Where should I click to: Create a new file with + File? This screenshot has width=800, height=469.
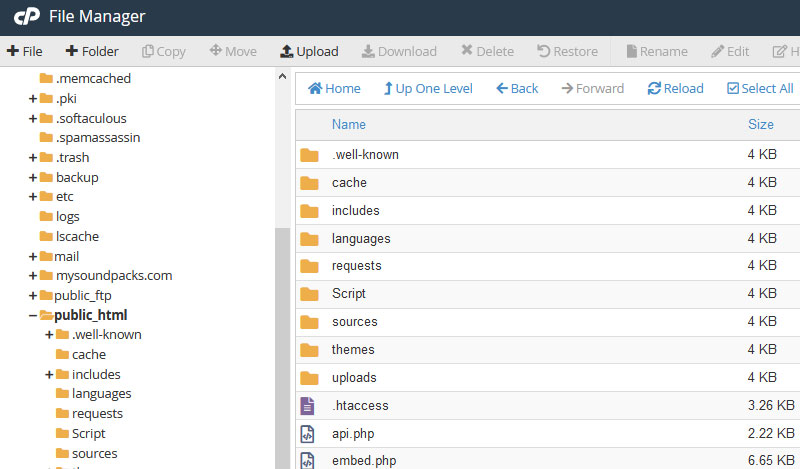pos(24,51)
